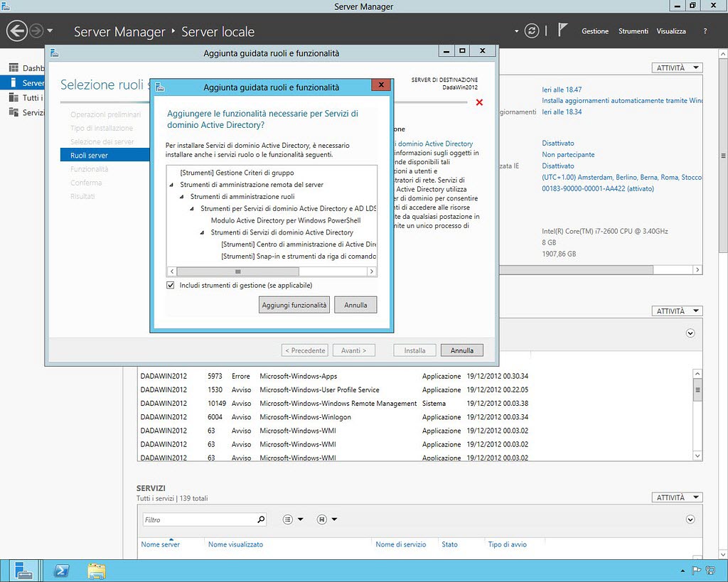728x582 pixels.
Task: Select Gestione Criteri di gruppo tree row
Action: pos(237,173)
